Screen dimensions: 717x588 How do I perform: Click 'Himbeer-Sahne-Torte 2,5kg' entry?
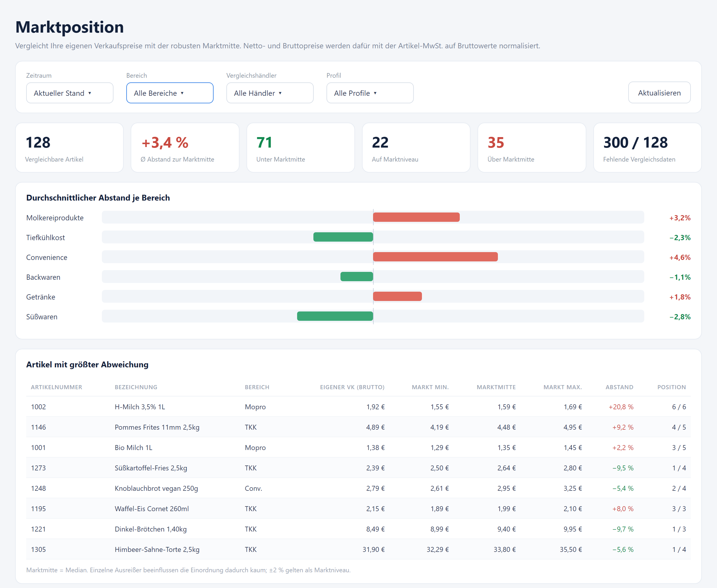click(157, 549)
